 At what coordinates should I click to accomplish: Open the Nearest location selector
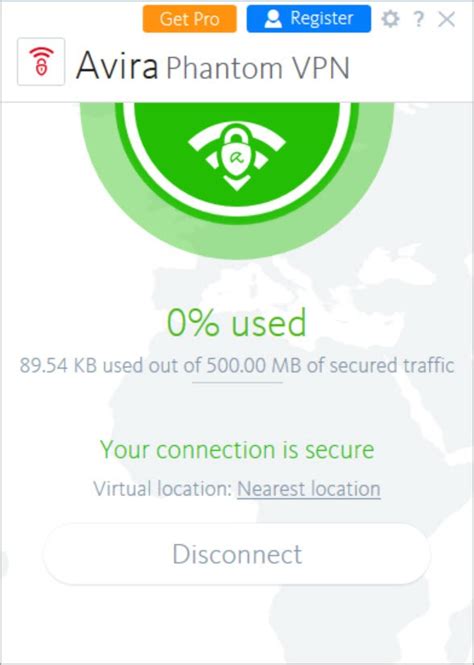point(309,489)
